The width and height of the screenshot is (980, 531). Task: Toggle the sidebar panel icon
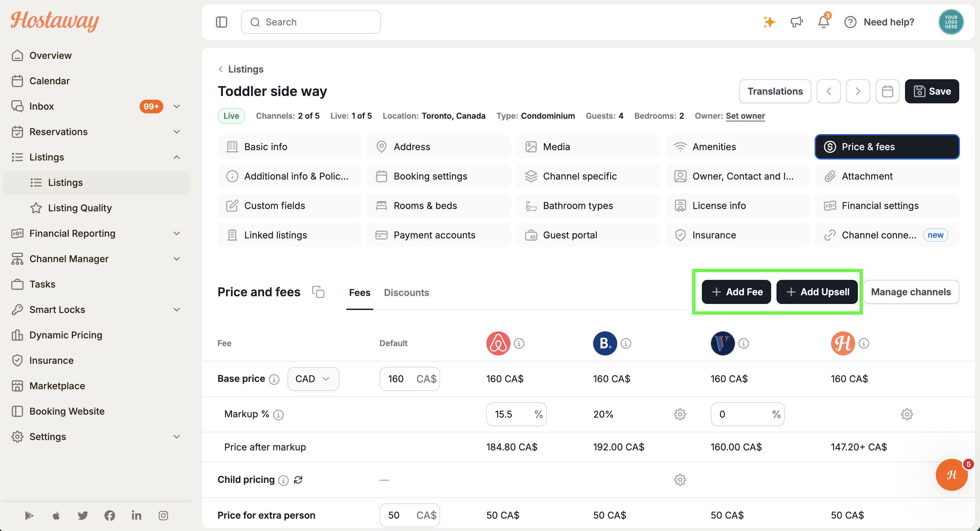click(x=222, y=22)
